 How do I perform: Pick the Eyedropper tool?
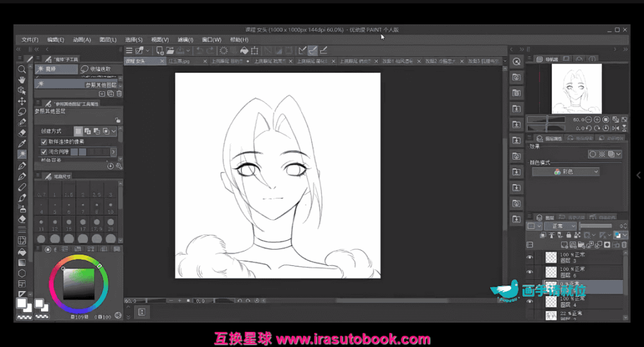22,143
